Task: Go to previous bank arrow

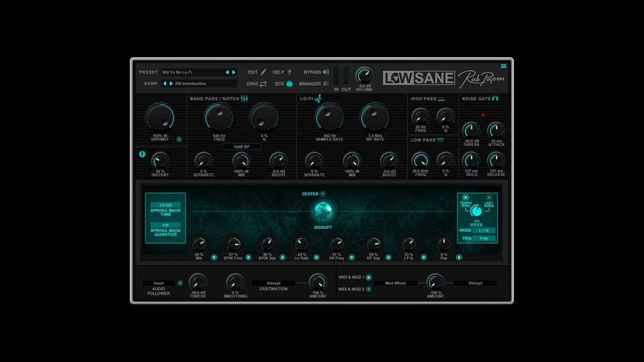Action: (165, 84)
